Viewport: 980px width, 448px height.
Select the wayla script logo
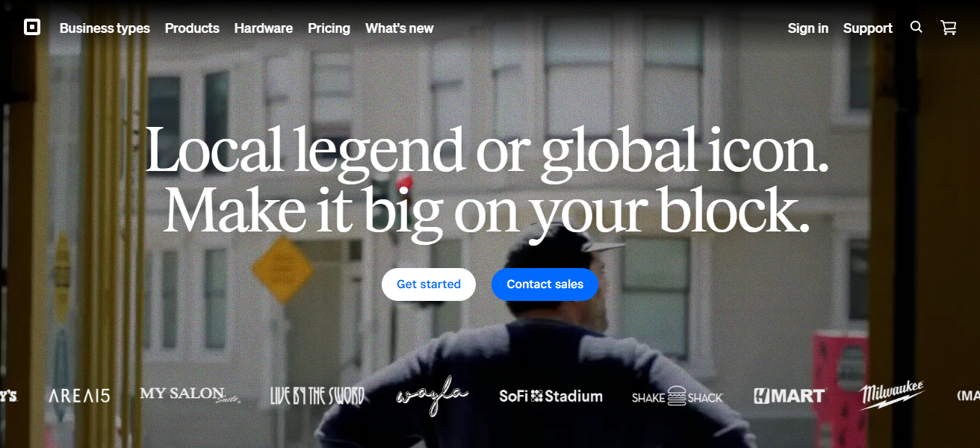432,395
